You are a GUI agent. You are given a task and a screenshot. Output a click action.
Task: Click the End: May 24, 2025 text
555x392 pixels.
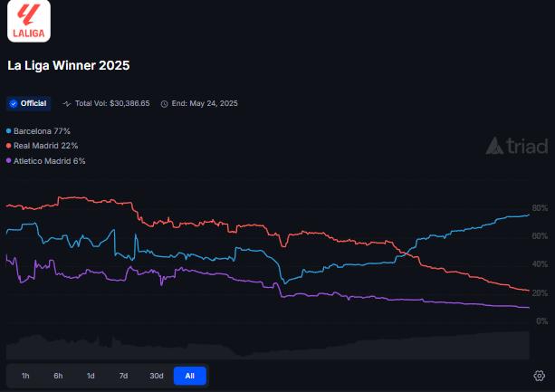pyautogui.click(x=205, y=104)
